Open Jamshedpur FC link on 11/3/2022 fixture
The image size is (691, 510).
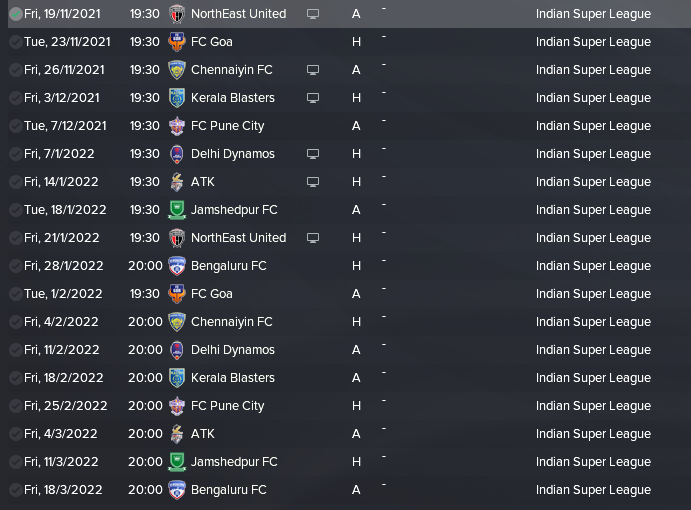click(x=234, y=462)
